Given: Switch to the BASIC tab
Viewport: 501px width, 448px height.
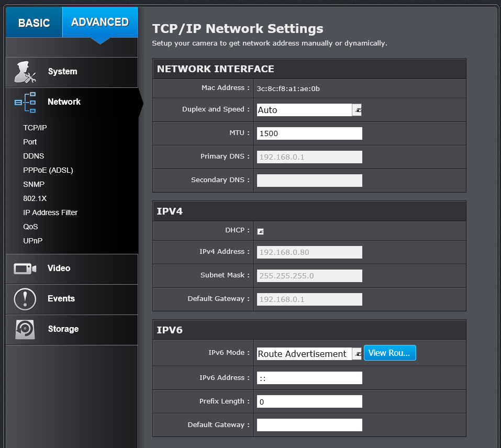Looking at the screenshot, I should click(34, 23).
